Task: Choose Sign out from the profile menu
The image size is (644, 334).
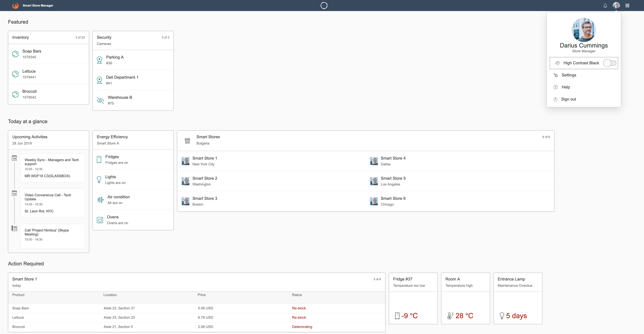Action: coord(568,99)
